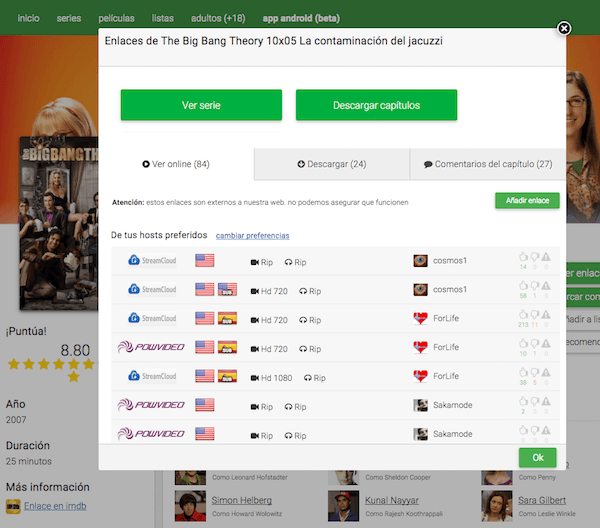Open the cambiar preferencias link
Screen dimensions: 600x528
(x=253, y=236)
